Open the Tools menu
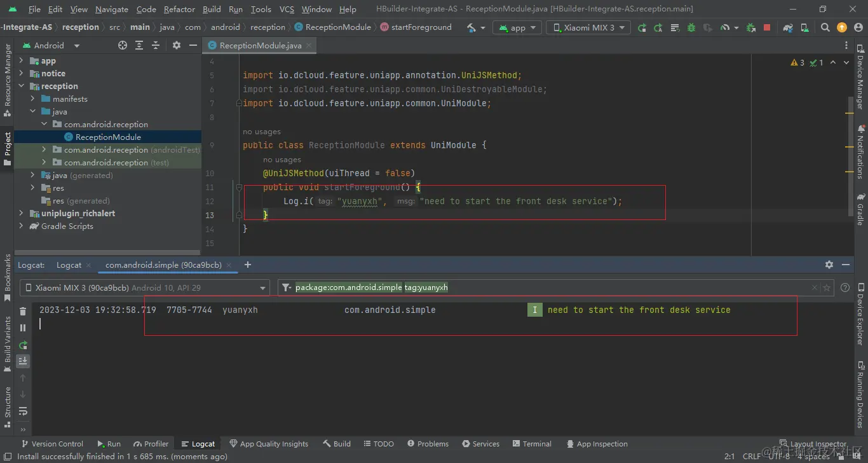868x463 pixels. 261,9
